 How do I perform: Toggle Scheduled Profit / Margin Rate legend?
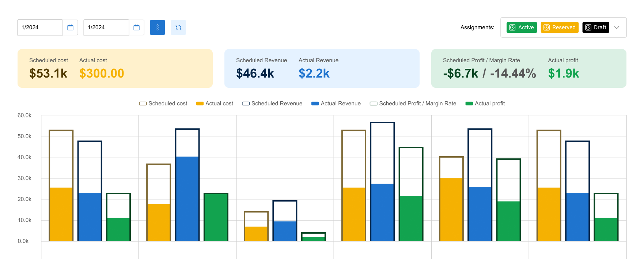click(x=413, y=104)
